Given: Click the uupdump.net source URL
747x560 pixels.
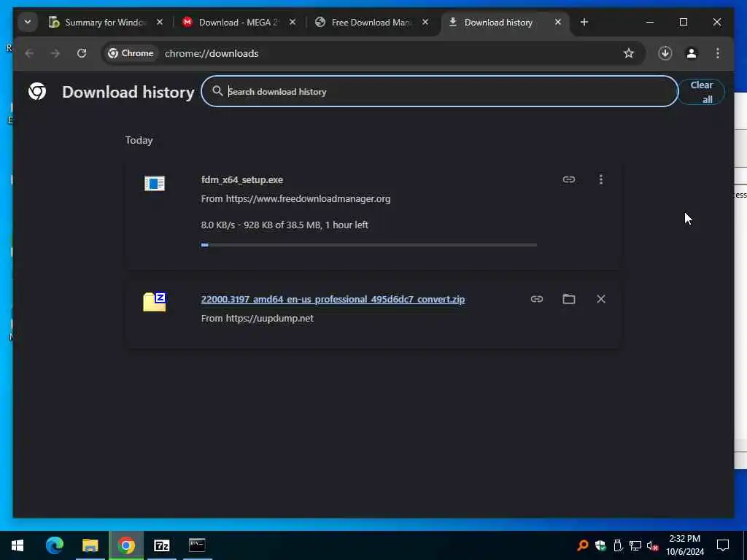Looking at the screenshot, I should pyautogui.click(x=270, y=319).
